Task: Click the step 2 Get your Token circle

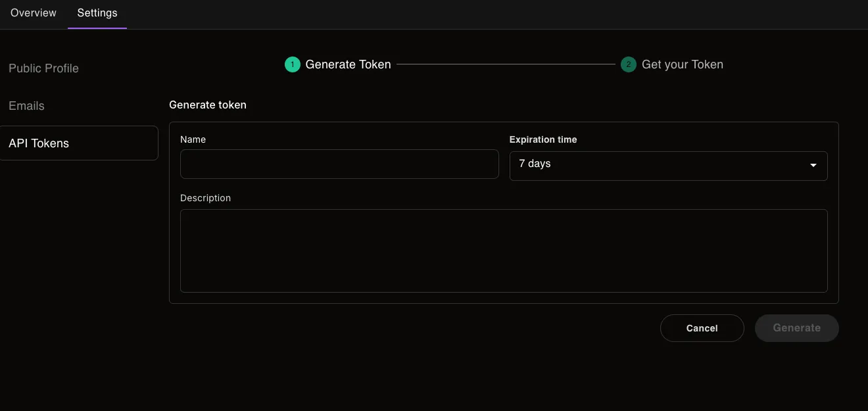Action: (x=628, y=64)
